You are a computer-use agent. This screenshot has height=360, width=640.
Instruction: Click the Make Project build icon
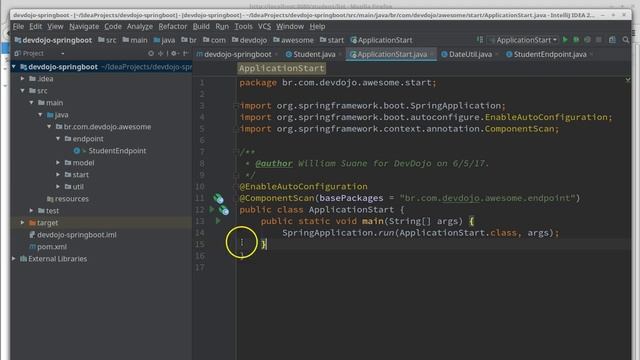pyautogui.click(x=480, y=40)
